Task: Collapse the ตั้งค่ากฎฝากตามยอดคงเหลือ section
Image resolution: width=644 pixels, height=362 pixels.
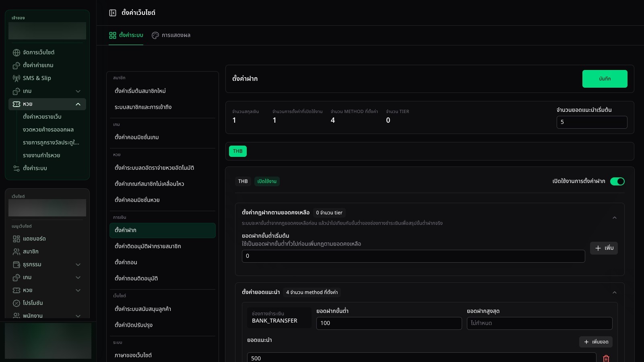Action: 615,218
